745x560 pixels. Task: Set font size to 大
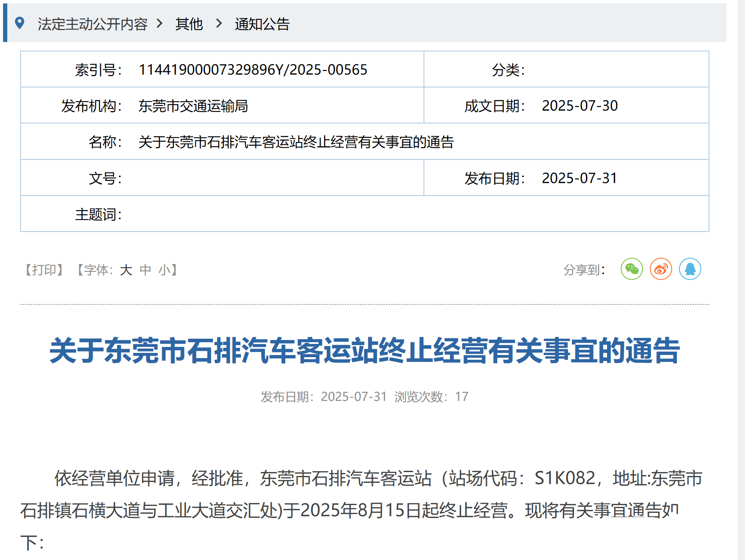[126, 270]
